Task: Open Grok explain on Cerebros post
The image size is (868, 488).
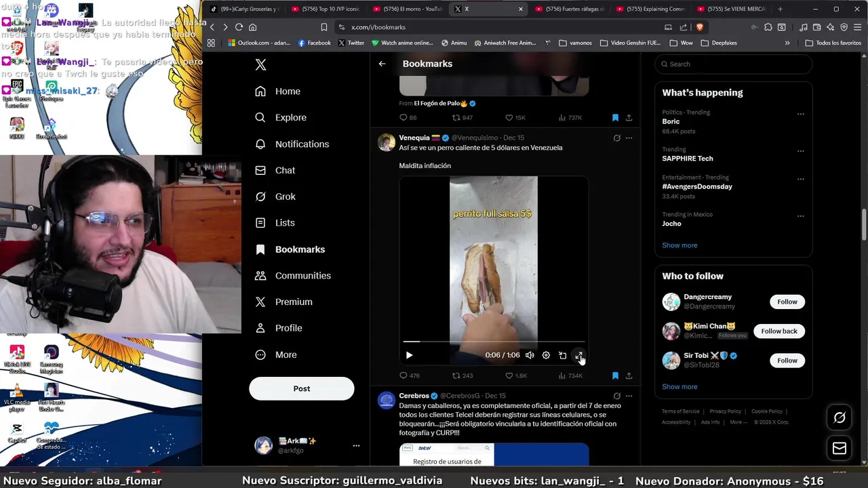Action: [x=616, y=396]
